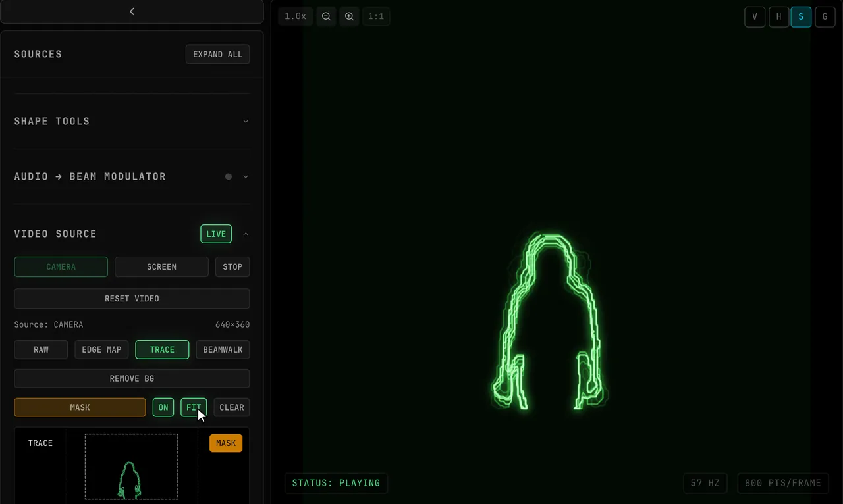
Task: Click the EXPAND ALL button
Action: point(217,54)
